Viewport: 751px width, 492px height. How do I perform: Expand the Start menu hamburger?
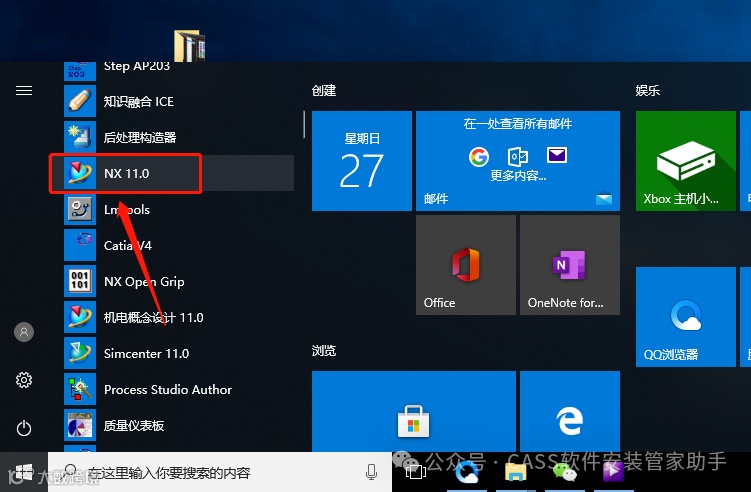pos(24,91)
